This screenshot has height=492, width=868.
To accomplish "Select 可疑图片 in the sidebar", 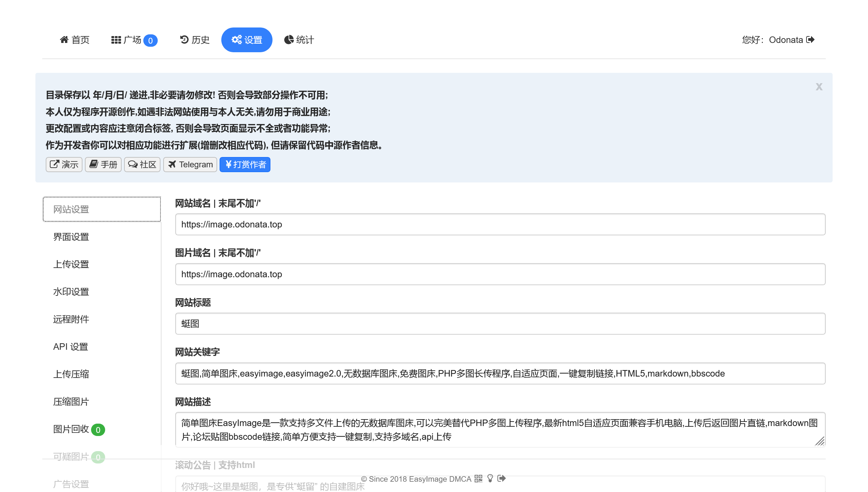I will [102, 457].
